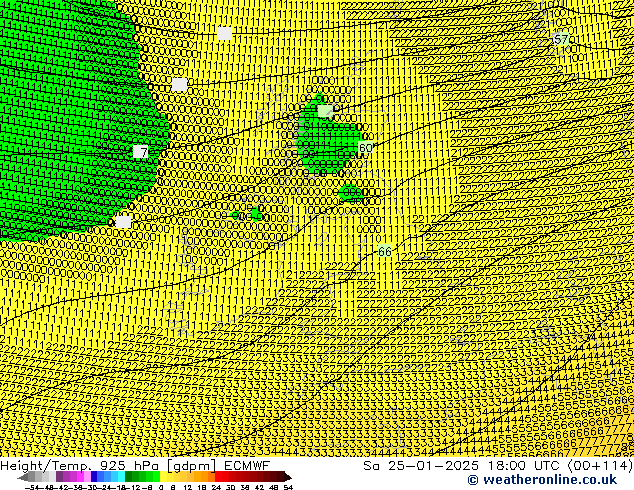Image resolution: width=634 pixels, height=490 pixels.
Task: Click the contour label '66'
Action: tap(385, 252)
